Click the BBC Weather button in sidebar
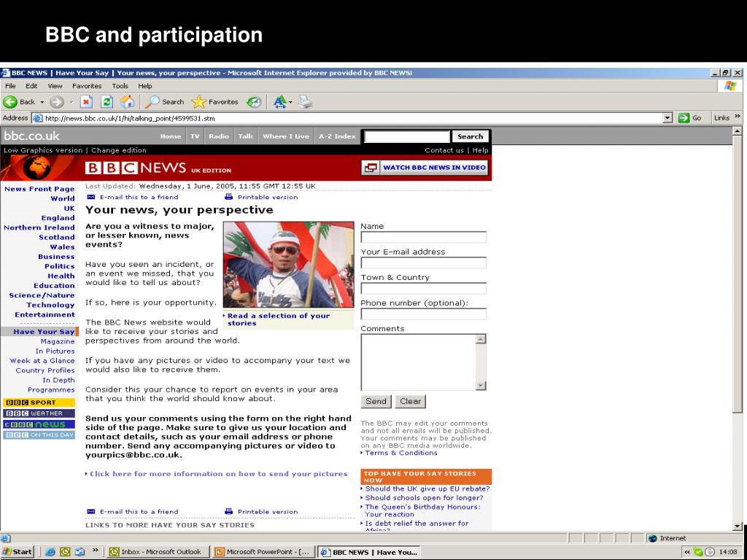The height and width of the screenshot is (560, 747). 39,413
